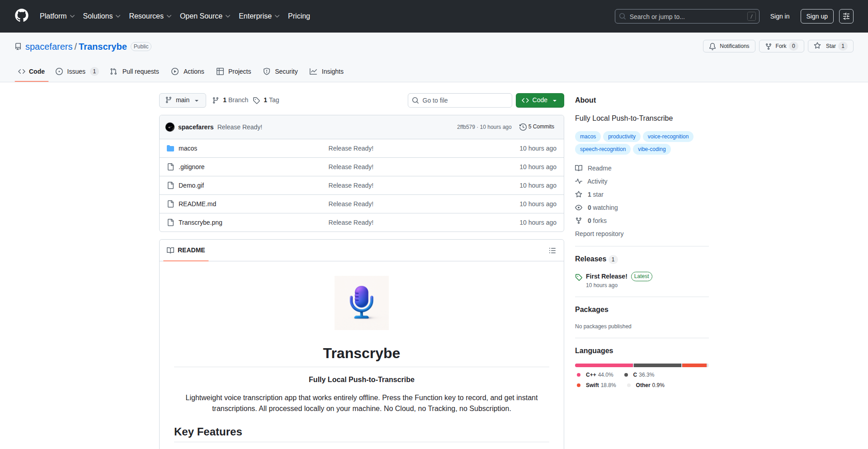The image size is (868, 449).
Task: Click the speech-recognition topic tag
Action: click(603, 149)
